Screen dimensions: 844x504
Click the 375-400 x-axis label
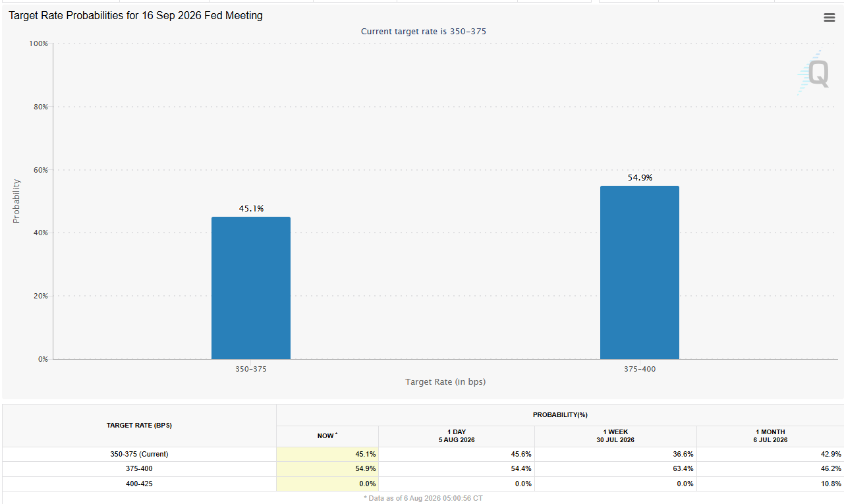(x=640, y=369)
